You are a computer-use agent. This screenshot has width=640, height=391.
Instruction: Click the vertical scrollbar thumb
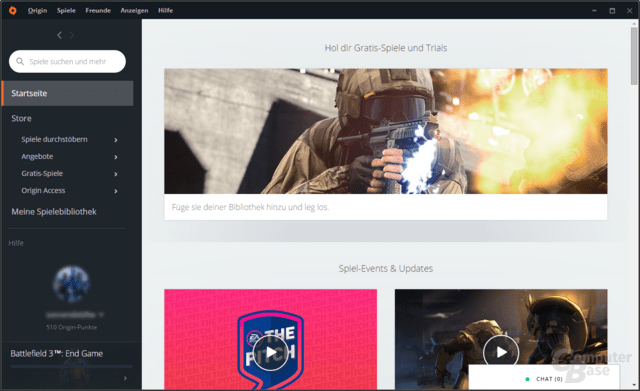tap(634, 56)
